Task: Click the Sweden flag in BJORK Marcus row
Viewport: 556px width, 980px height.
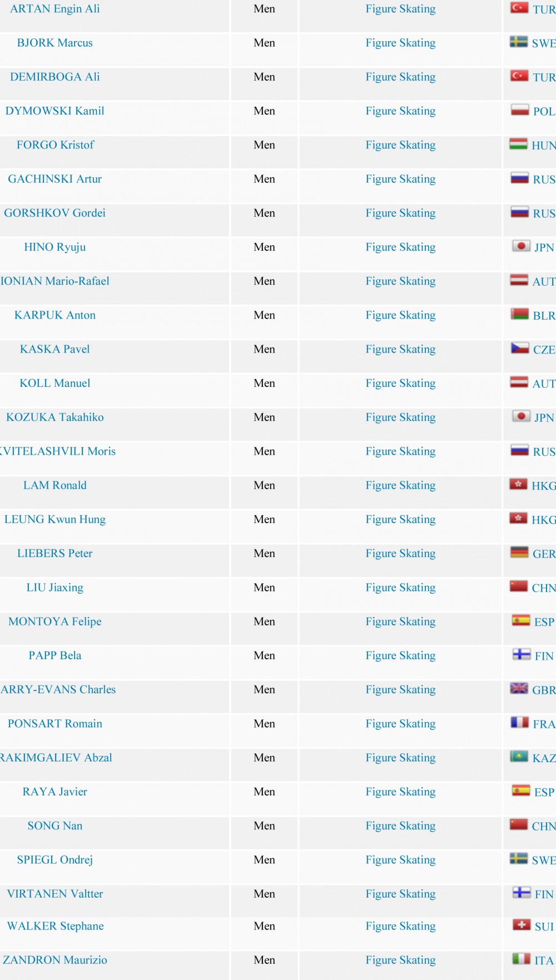Action: (x=519, y=42)
